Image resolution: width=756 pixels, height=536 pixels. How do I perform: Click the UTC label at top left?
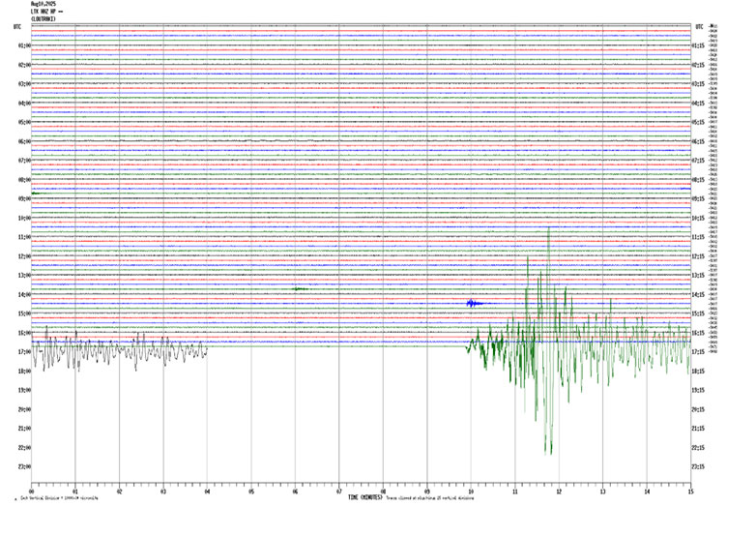tap(17, 26)
